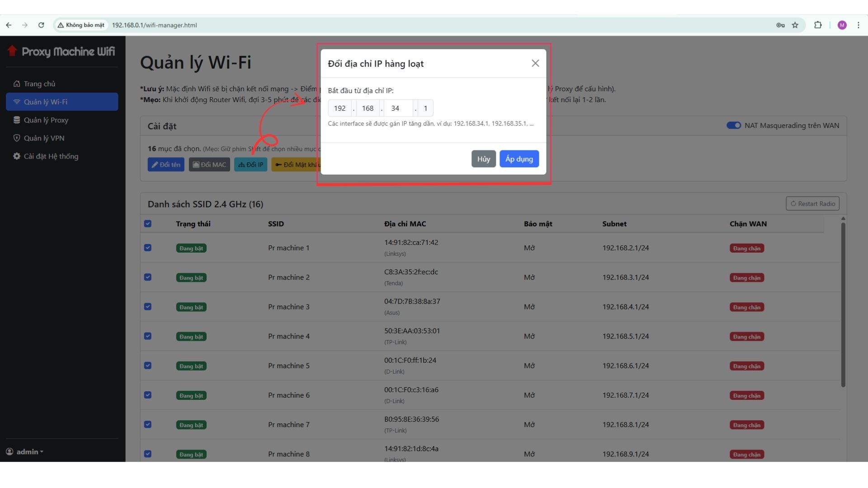
Task: Edit the first IP octet field 192
Action: click(340, 108)
